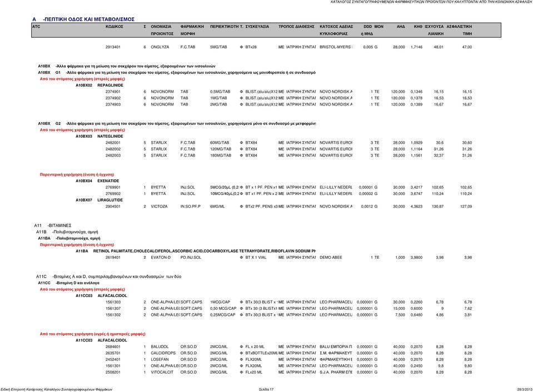Click the footer date 28/3/2013
The height and width of the screenshot is (392, 533).
coord(524,390)
